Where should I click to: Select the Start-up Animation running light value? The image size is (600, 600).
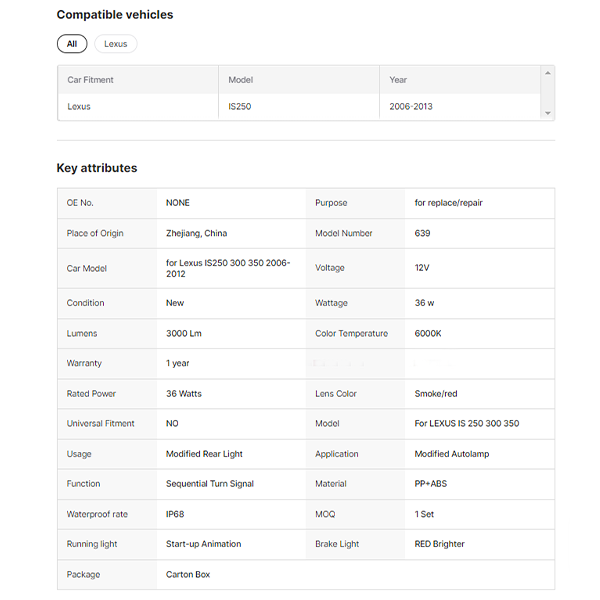click(x=203, y=544)
